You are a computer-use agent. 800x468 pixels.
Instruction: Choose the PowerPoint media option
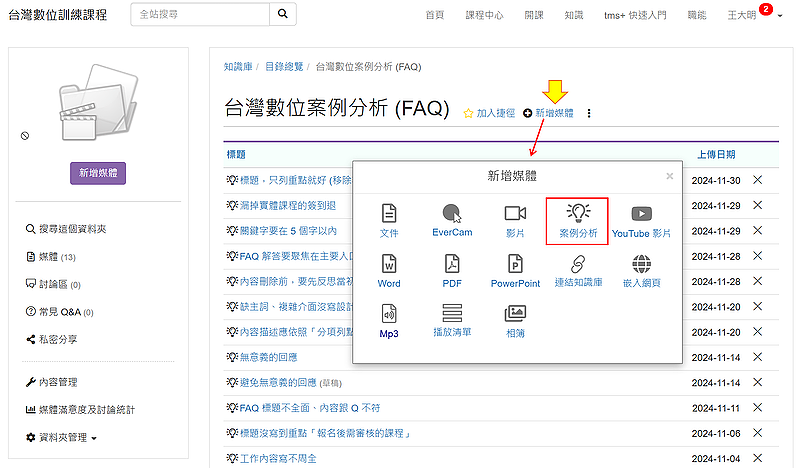coord(515,270)
